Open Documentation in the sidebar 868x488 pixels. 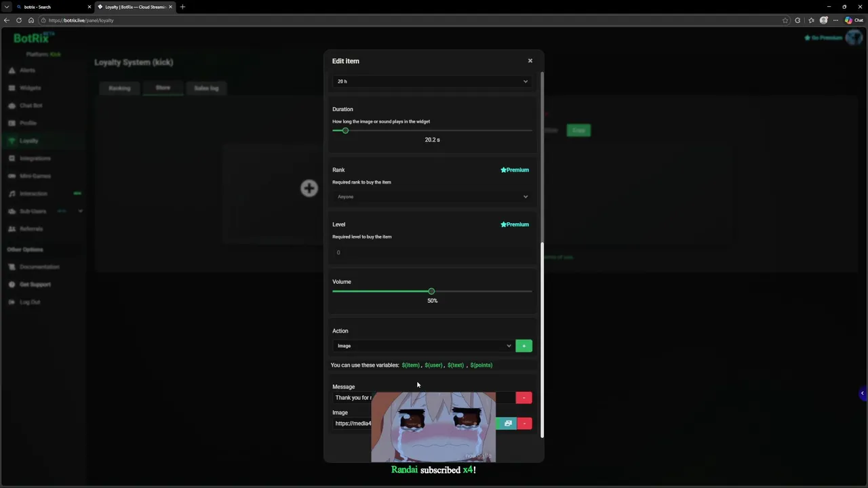[39, 267]
